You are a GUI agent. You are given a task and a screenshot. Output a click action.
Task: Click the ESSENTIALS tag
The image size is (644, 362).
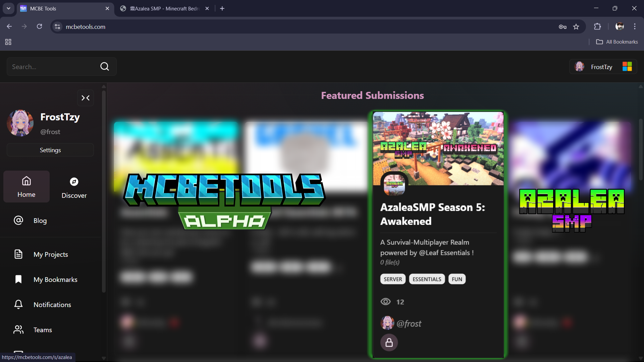pyautogui.click(x=427, y=279)
